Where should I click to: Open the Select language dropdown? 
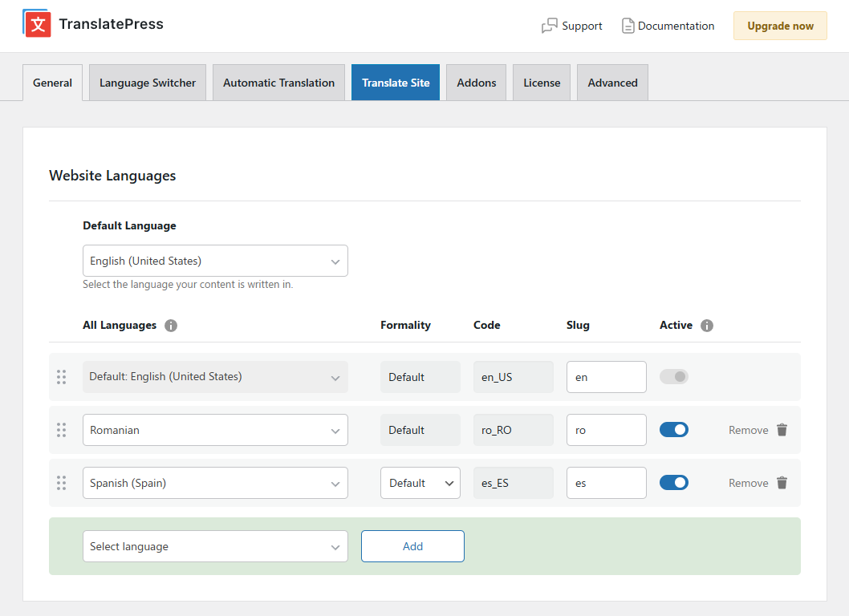pos(215,546)
